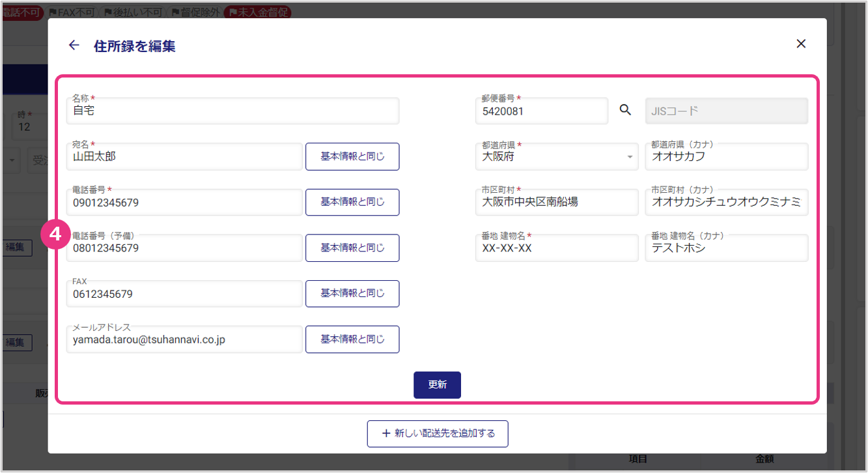Viewport: 868px width, 473px height.
Task: Open the 都道府県 dropdown showing 大阪府
Action: tap(557, 157)
